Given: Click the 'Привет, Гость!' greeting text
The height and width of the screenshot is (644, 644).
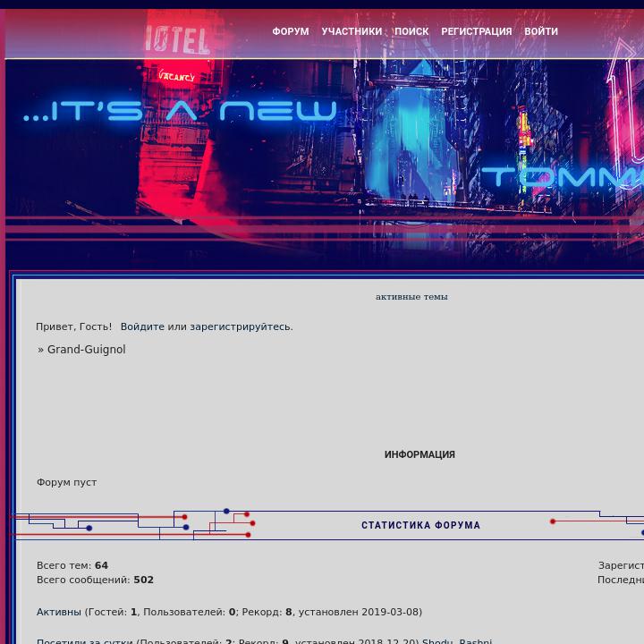Looking at the screenshot, I should pyautogui.click(x=74, y=327).
